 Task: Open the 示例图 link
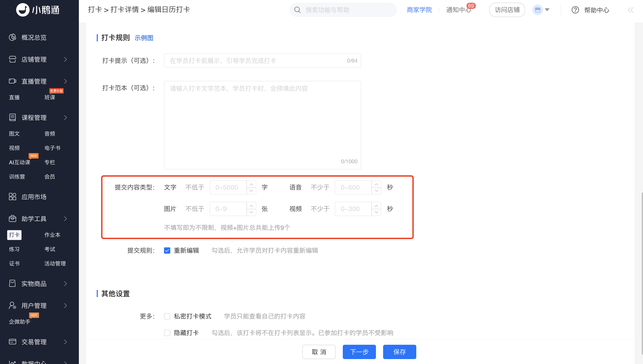[x=144, y=38]
